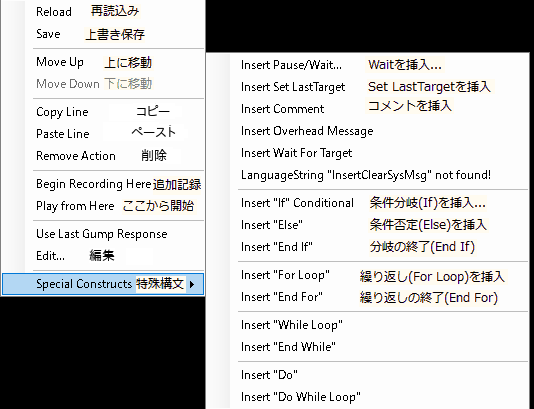The height and width of the screenshot is (409, 534).
Task: Click Insert "If" Conditional entry
Action: click(367, 203)
